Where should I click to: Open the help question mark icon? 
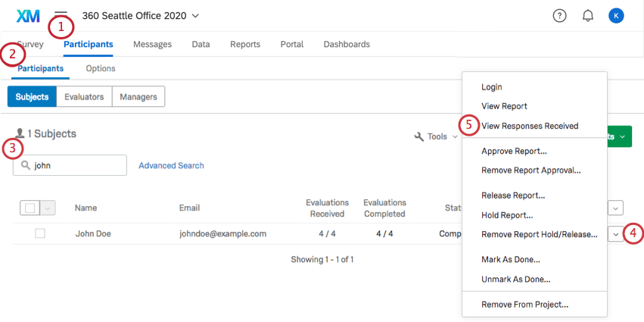[x=559, y=16]
